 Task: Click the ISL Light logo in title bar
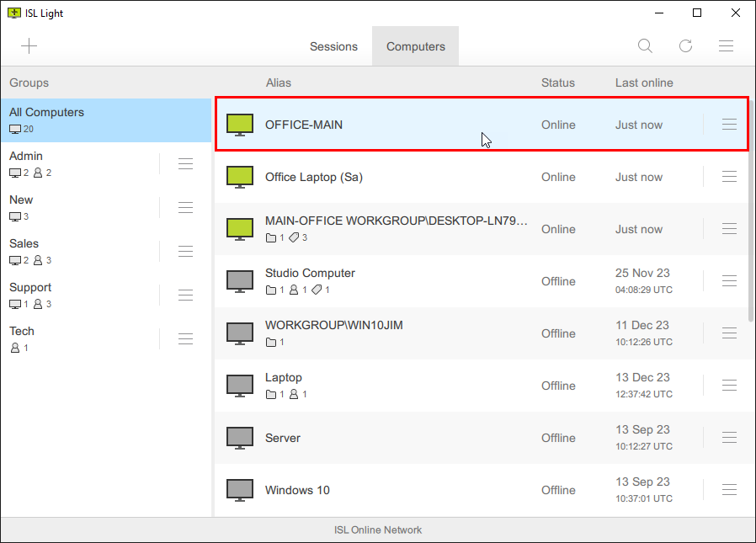[13, 13]
